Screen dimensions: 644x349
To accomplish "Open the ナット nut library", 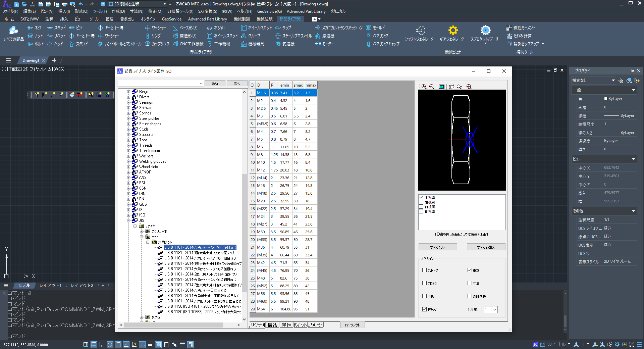I will [35, 36].
